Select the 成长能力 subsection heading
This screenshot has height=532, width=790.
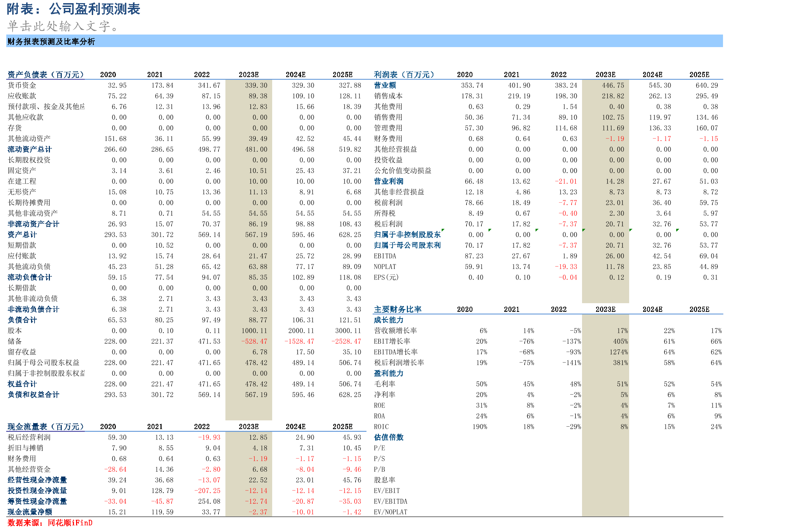pyautogui.click(x=388, y=320)
